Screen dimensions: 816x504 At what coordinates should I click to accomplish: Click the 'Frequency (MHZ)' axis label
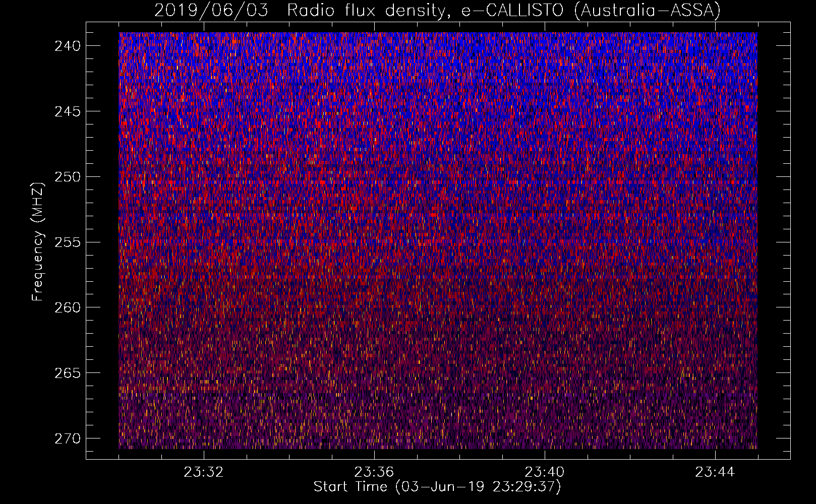click(x=38, y=241)
